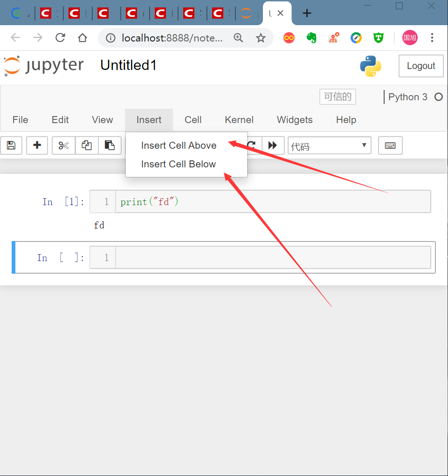
Task: Click the copy cells icon
Action: click(86, 145)
